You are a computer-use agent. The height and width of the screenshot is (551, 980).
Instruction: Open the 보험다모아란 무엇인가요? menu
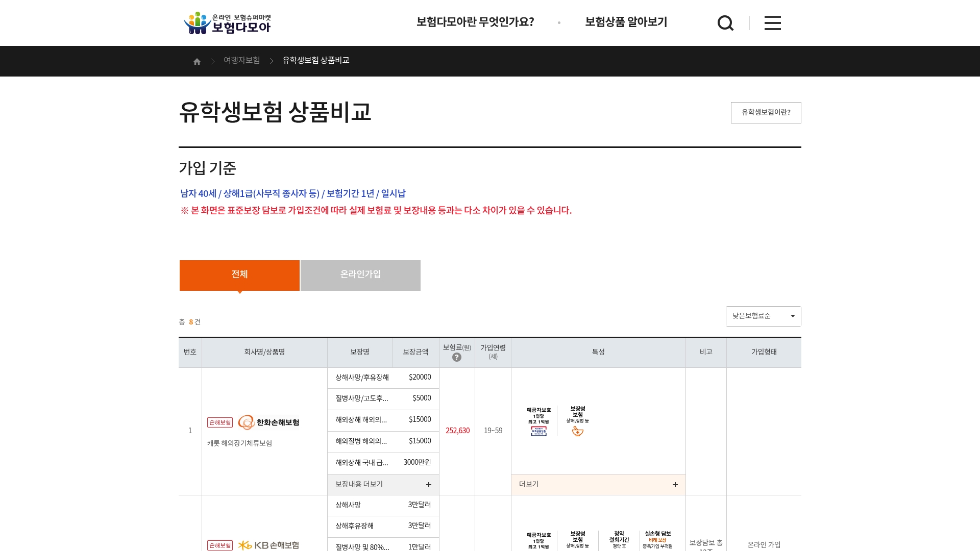click(476, 22)
